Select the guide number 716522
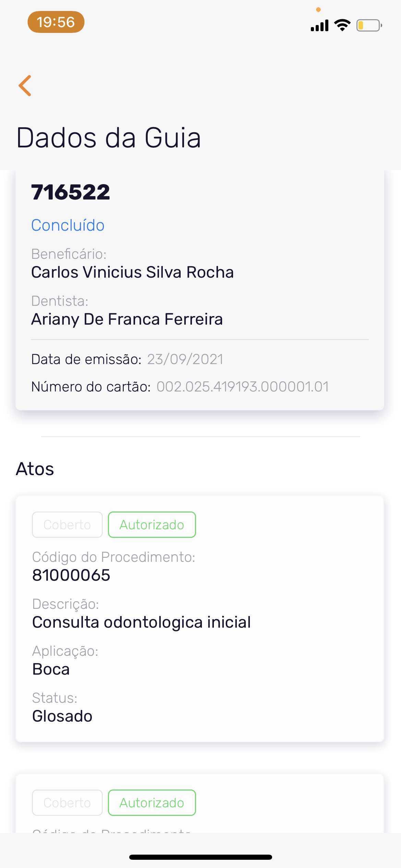The image size is (401, 868). pyautogui.click(x=71, y=192)
